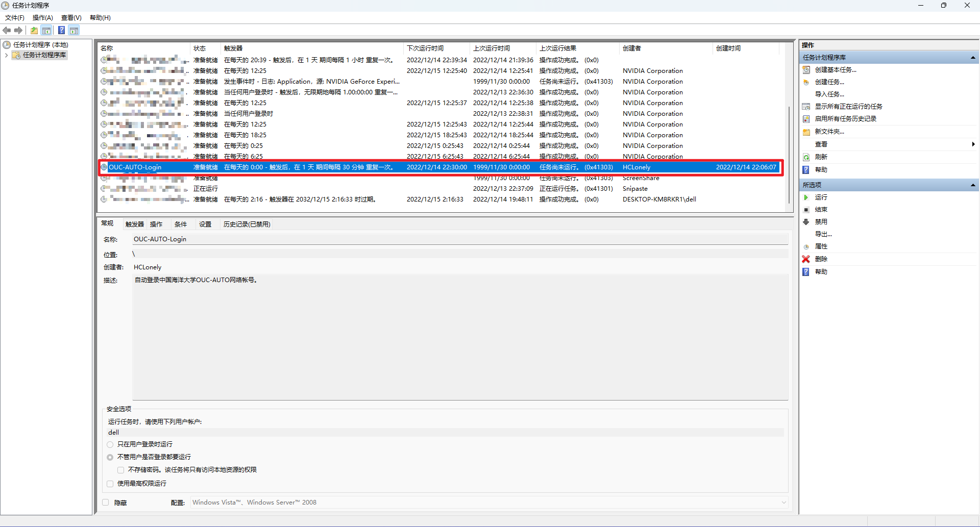Click the 描述 description text box
Screen dimensions: 980x527
tap(460, 337)
